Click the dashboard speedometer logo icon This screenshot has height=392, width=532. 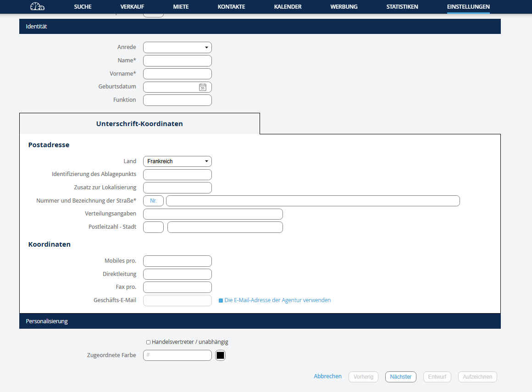(38, 6)
